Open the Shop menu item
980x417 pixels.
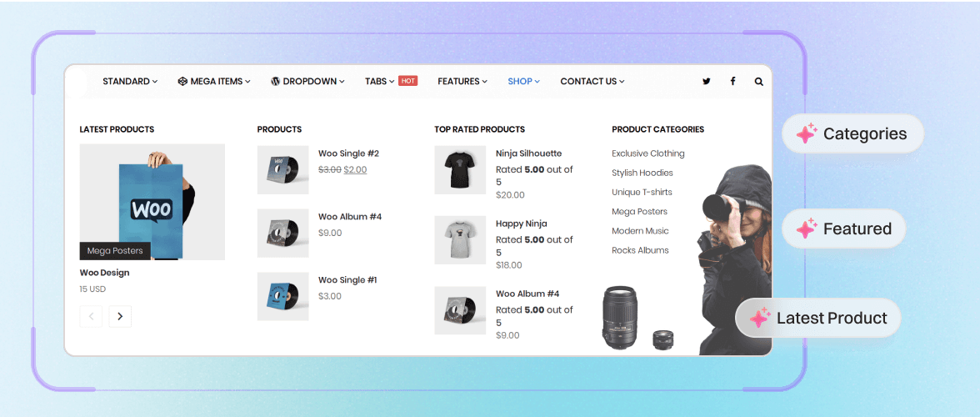(x=523, y=81)
